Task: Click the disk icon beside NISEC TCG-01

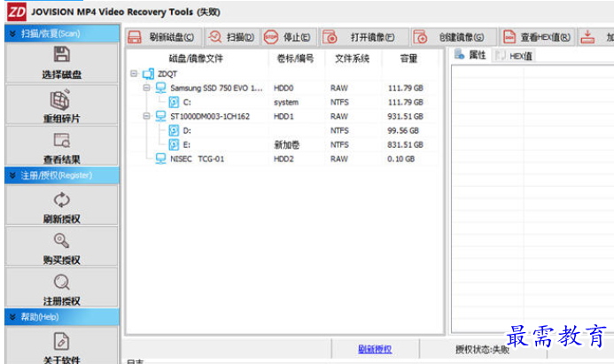Action: 160,159
